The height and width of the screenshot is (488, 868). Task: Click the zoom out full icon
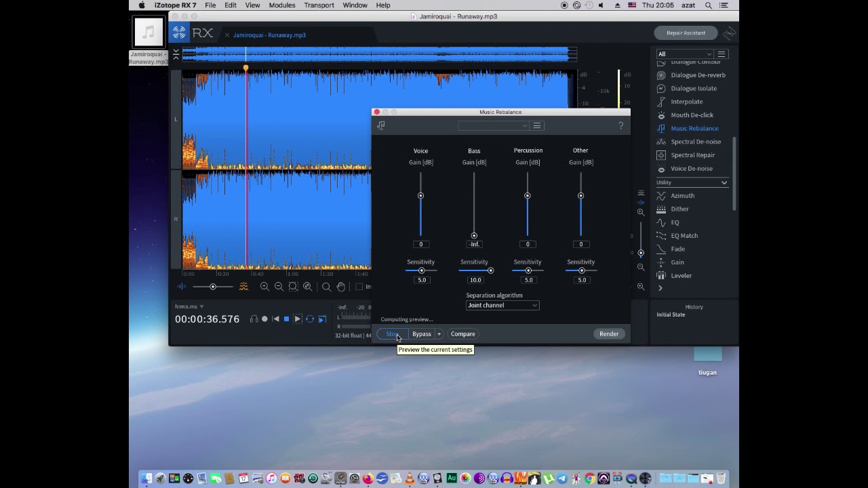[308, 287]
